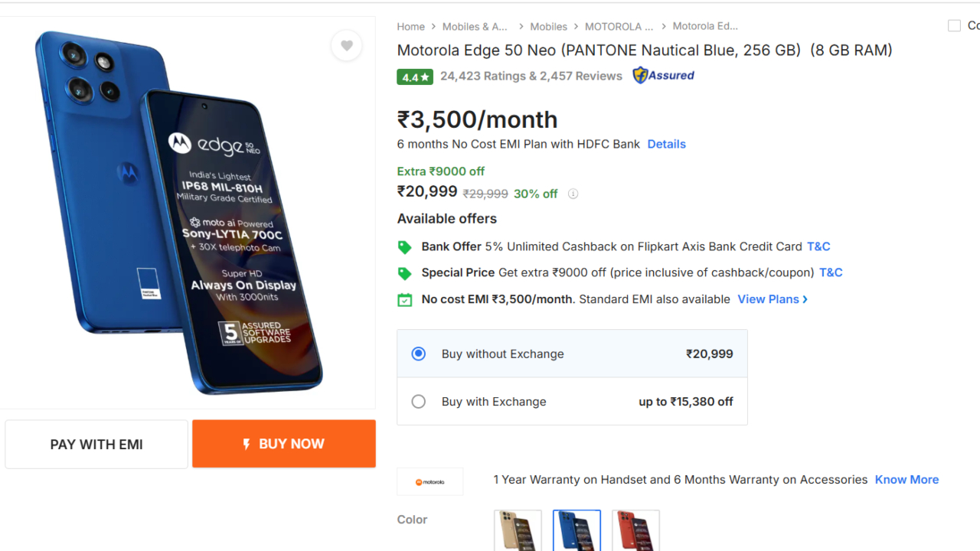Go to Mobiles breadcrumb
The image size is (980, 551).
click(x=548, y=26)
